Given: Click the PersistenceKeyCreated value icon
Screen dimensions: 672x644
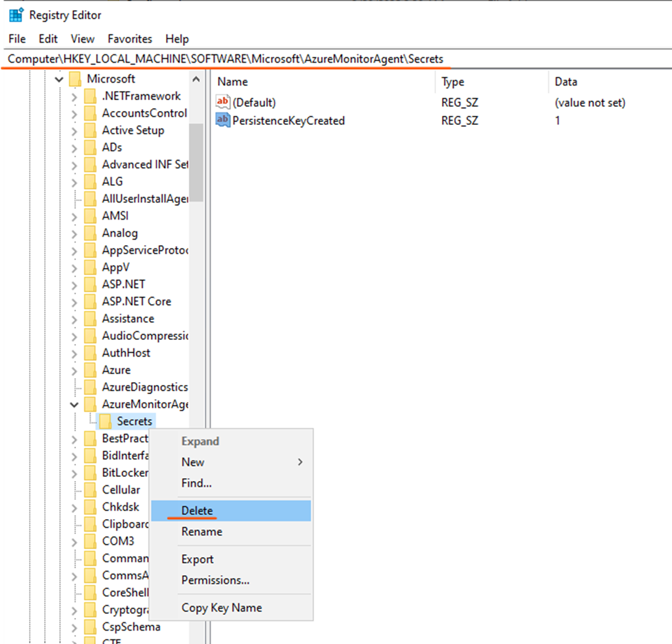Looking at the screenshot, I should 222,120.
